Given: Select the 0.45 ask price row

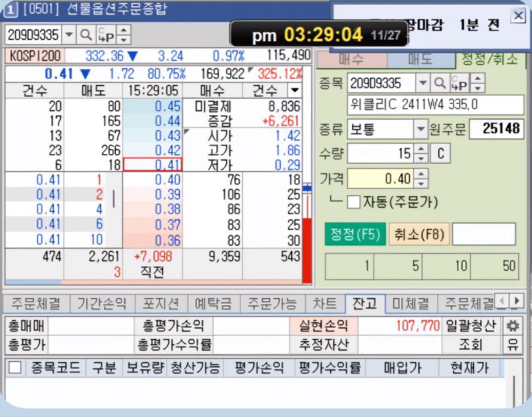Looking at the screenshot, I should tap(152, 106).
